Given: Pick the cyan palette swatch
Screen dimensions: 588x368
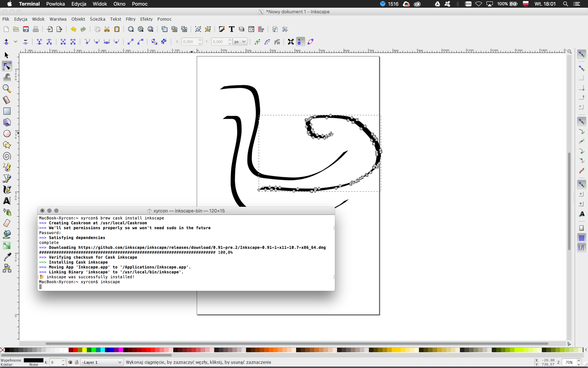Looking at the screenshot, I should click(103, 350).
